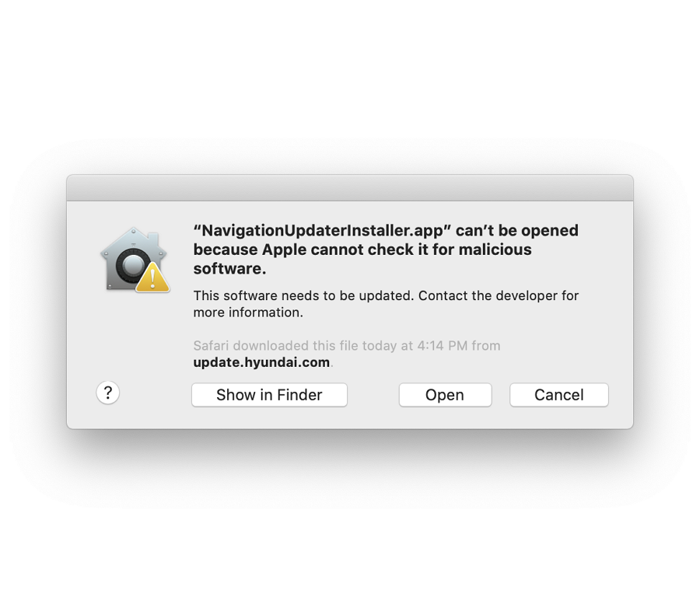Click the Gatekeeper house security icon
Image resolution: width=700 pixels, height=597 pixels.
click(135, 260)
